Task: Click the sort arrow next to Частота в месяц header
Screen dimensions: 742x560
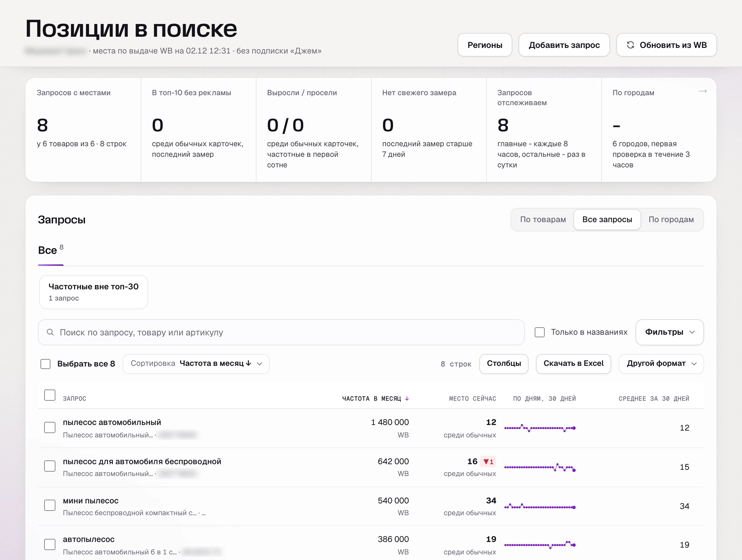Action: (x=407, y=398)
